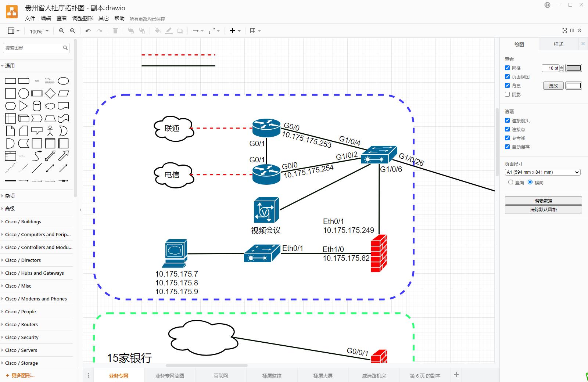
Task: Click the send to back icon
Action: [x=142, y=31]
